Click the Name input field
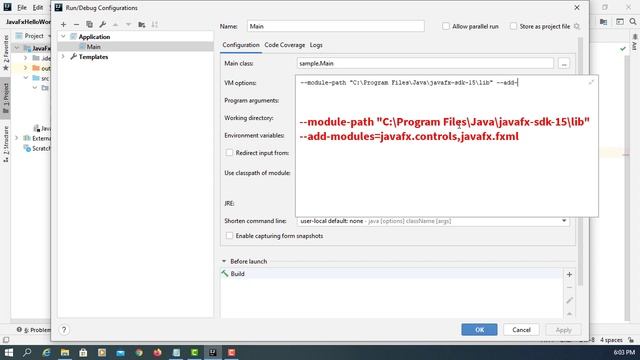 (x=336, y=26)
